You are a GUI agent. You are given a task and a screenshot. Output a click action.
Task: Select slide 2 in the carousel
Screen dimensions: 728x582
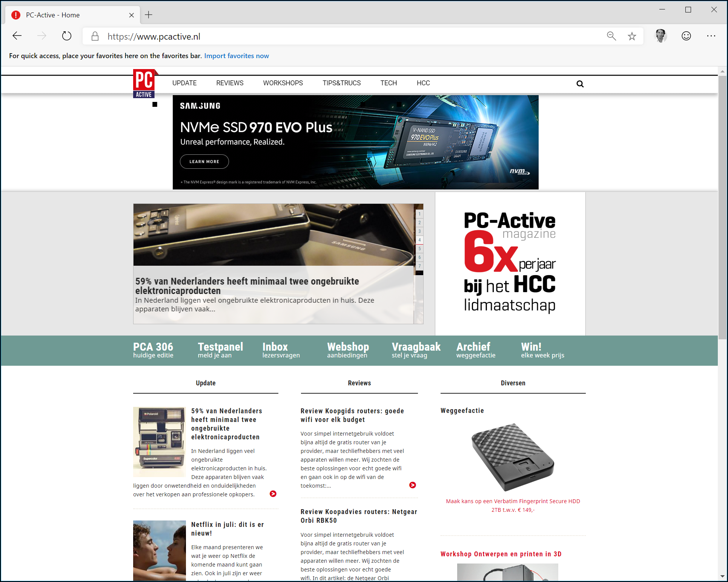[419, 223]
